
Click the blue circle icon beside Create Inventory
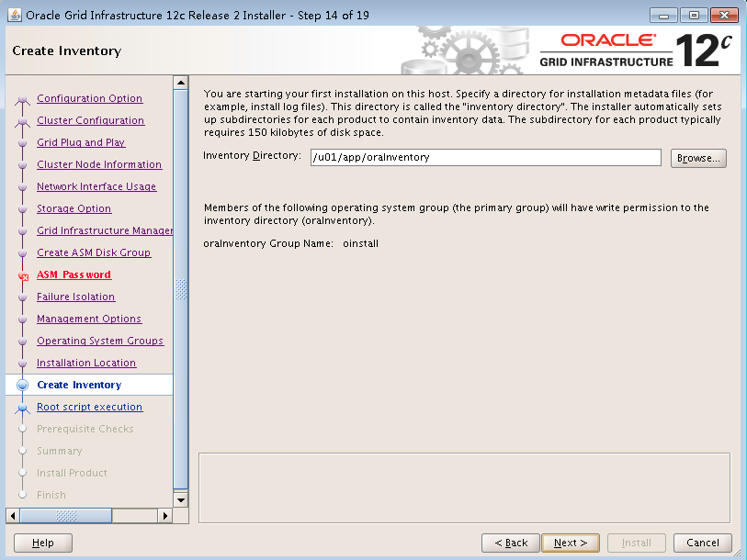(22, 385)
